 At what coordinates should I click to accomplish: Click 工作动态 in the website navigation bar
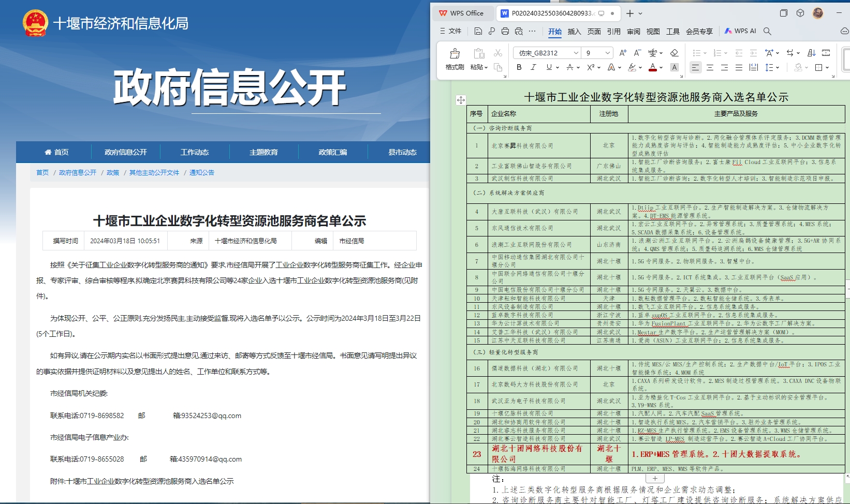(195, 152)
